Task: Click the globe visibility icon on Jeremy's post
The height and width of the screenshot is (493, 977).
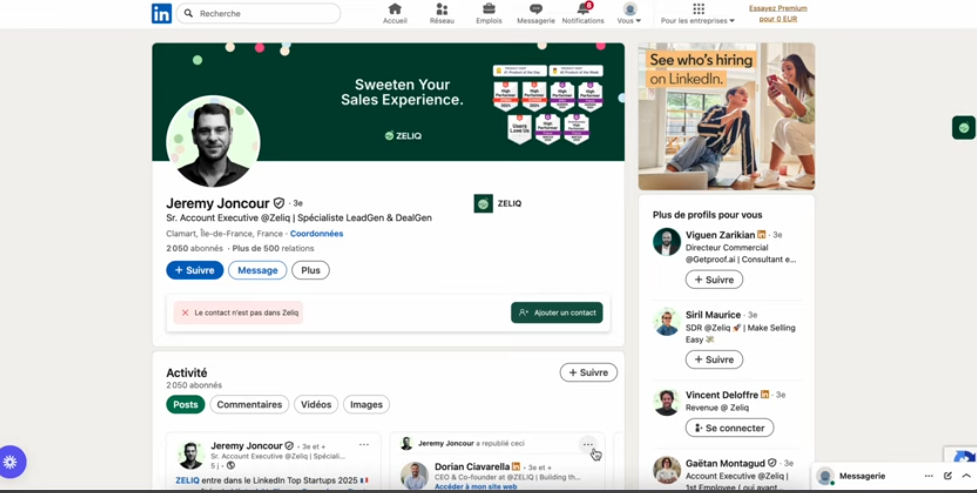Action: pyautogui.click(x=231, y=466)
